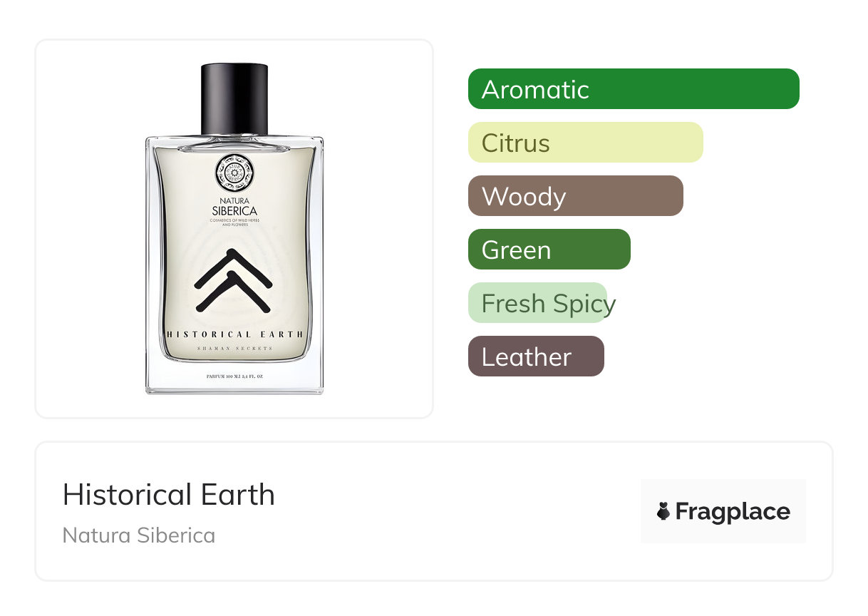Open the perfume bottle image
Screen dimensions: 868x616
coord(234,229)
